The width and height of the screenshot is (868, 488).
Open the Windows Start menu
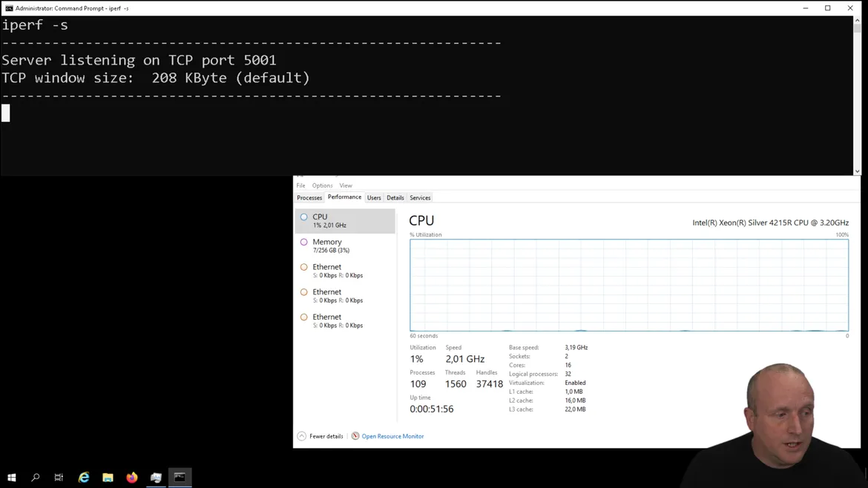click(11, 478)
